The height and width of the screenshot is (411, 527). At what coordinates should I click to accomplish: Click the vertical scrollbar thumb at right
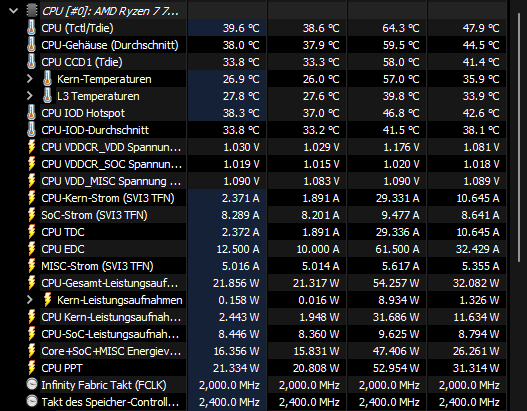(x=519, y=137)
